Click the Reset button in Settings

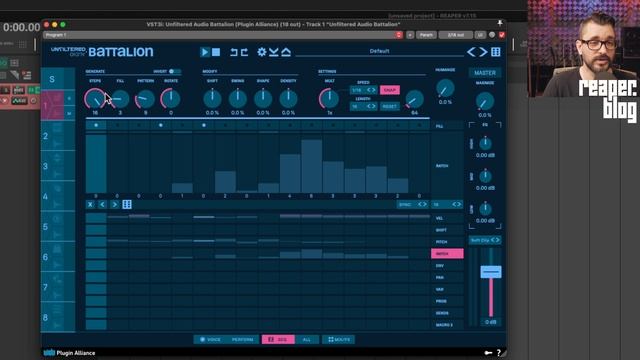tap(390, 106)
